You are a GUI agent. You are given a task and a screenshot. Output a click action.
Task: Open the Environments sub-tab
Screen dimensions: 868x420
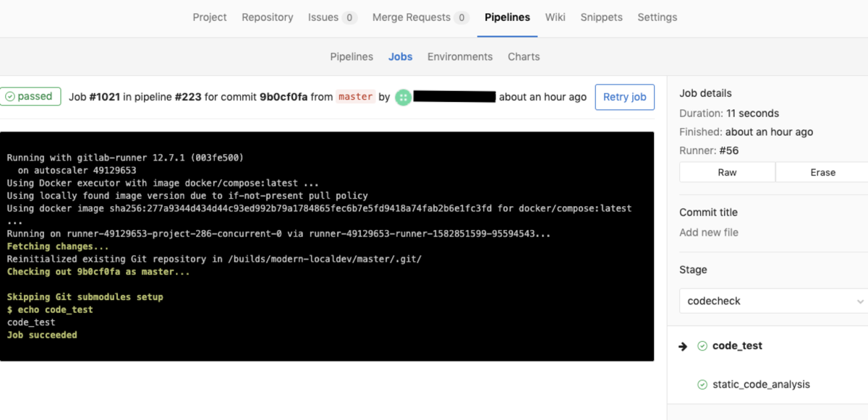(460, 56)
